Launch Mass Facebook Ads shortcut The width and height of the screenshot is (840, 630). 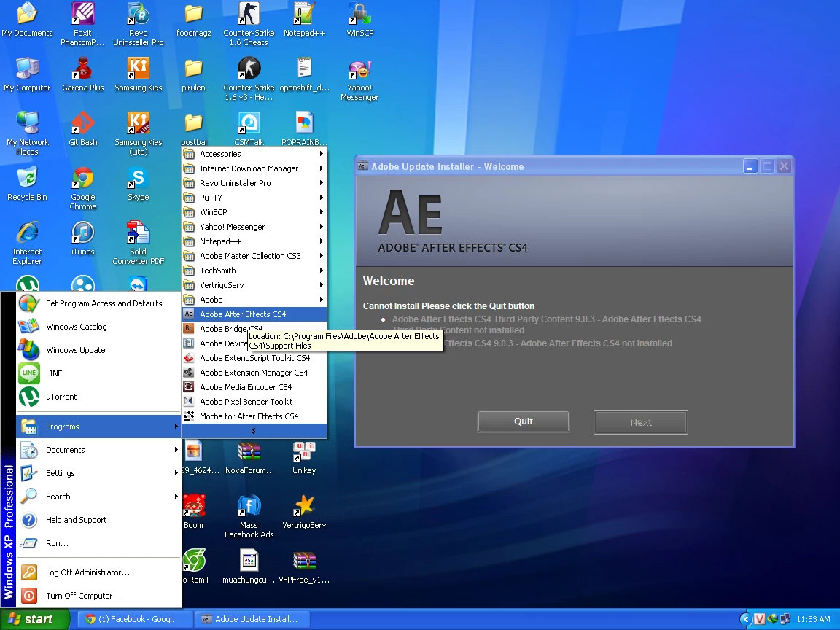(x=249, y=516)
